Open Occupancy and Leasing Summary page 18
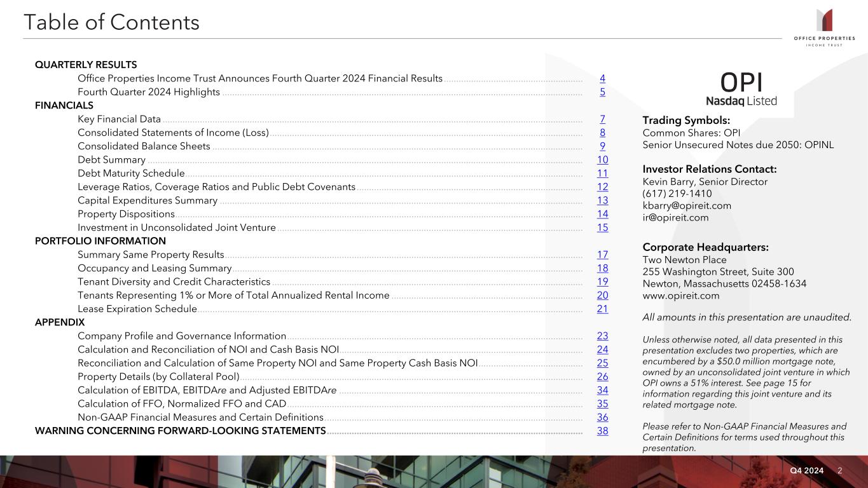The image size is (868, 488). pyautogui.click(x=602, y=268)
